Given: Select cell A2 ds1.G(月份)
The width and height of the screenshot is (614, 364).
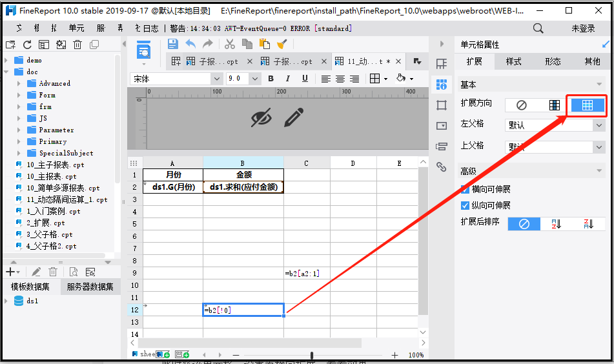Looking at the screenshot, I should [x=173, y=187].
